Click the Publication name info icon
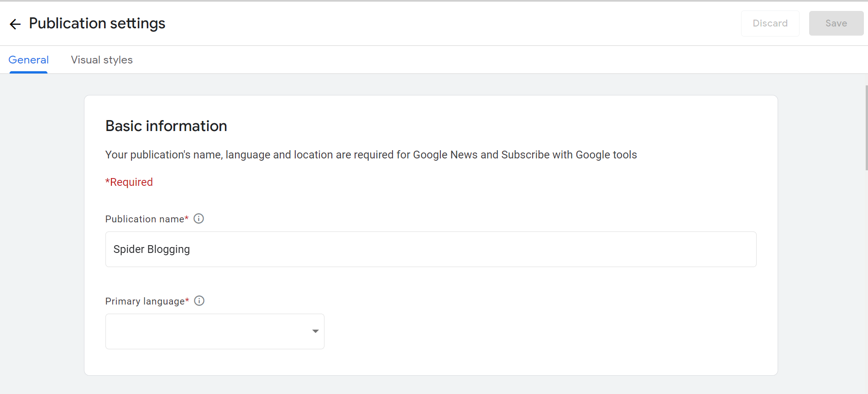 coord(199,219)
